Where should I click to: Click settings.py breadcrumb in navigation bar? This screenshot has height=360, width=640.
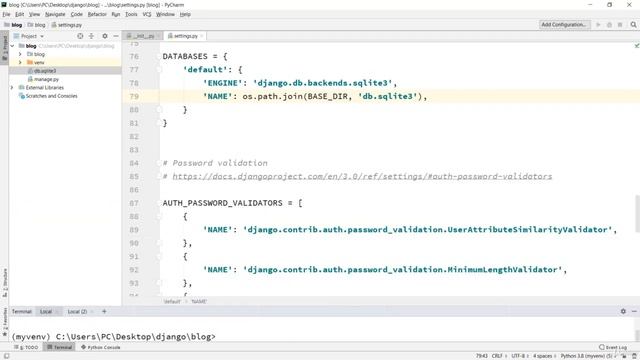[x=67, y=25]
